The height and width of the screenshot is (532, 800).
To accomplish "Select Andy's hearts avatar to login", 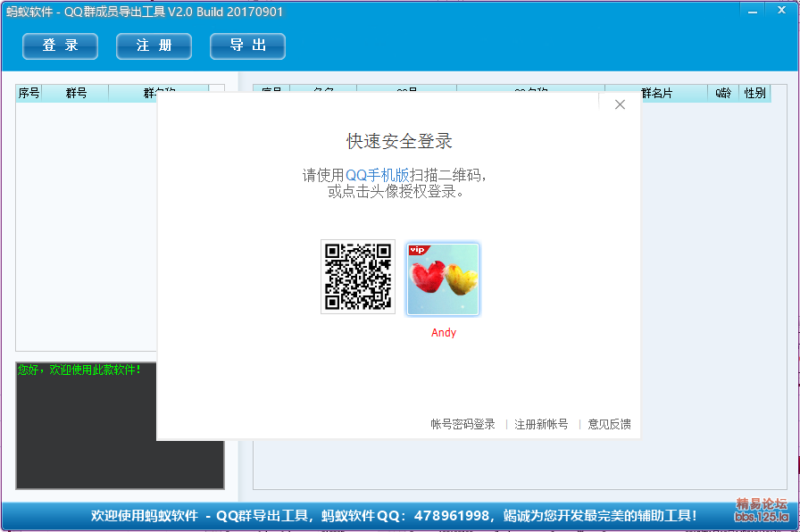I will point(443,279).
